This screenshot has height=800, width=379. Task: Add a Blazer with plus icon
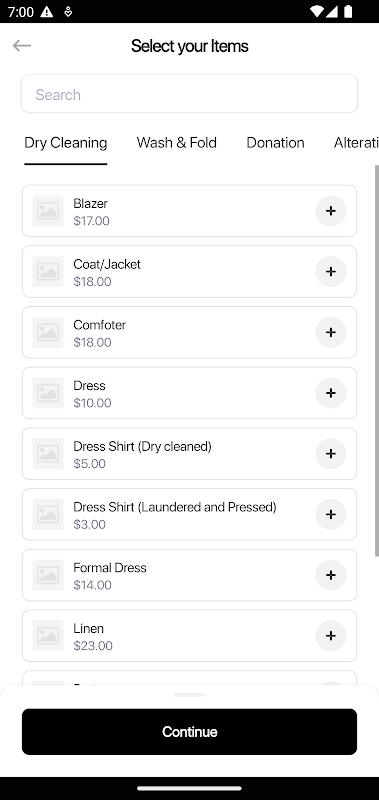(331, 211)
